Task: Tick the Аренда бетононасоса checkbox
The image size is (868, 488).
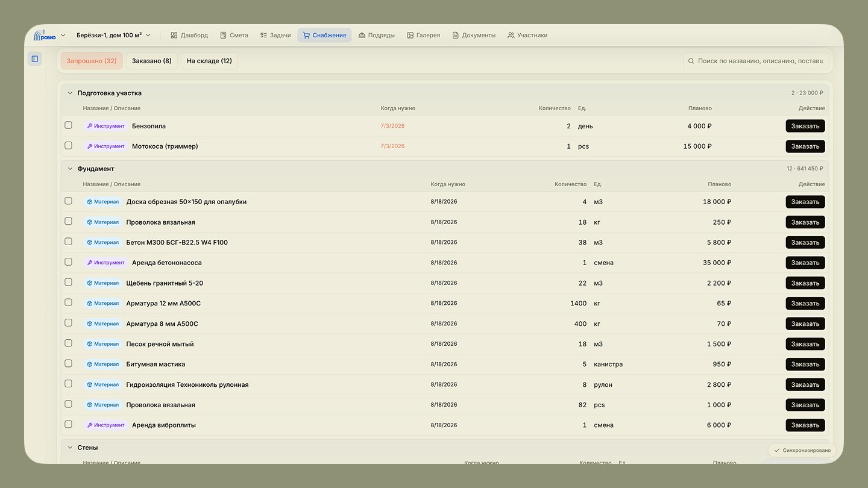Action: pyautogui.click(x=68, y=262)
